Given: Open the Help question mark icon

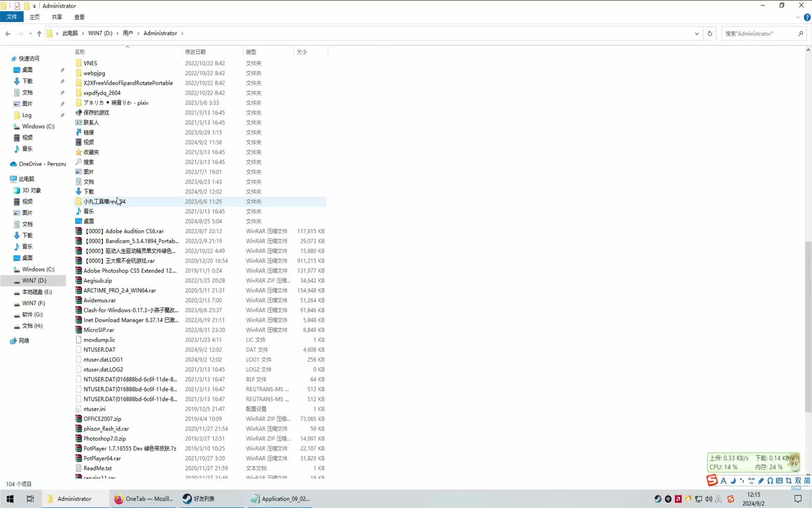Looking at the screenshot, I should (807, 17).
